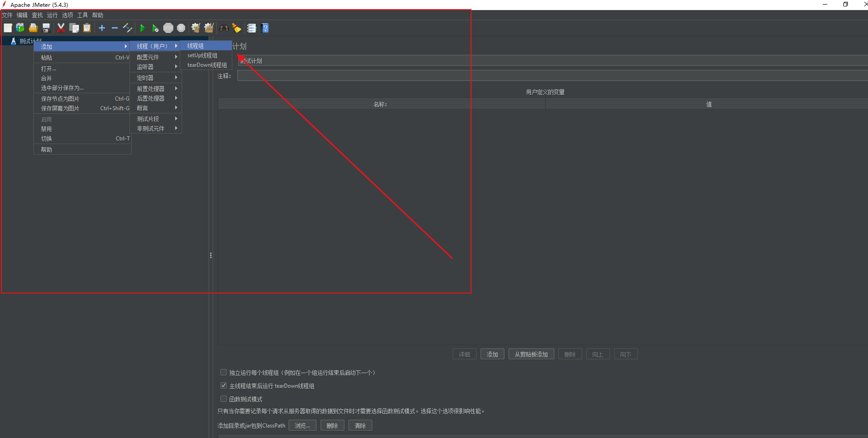Click Start no pauses icon
The width and height of the screenshot is (868, 438).
[x=155, y=28]
